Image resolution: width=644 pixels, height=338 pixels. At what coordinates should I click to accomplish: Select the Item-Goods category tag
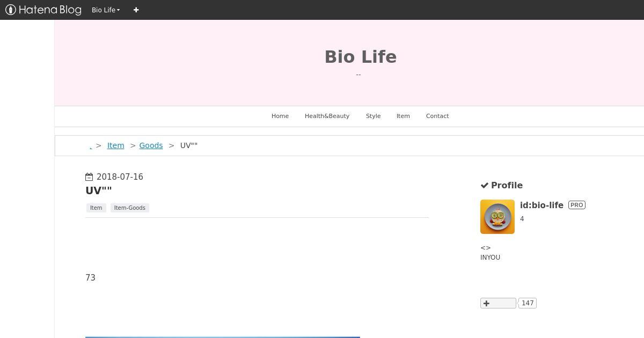point(130,208)
